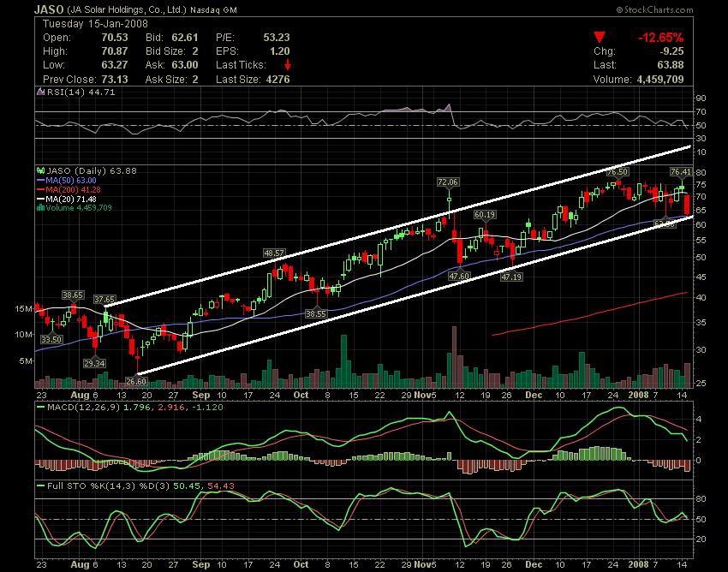
Task: Click the small icon before RSI(14) label
Action: click(40, 92)
